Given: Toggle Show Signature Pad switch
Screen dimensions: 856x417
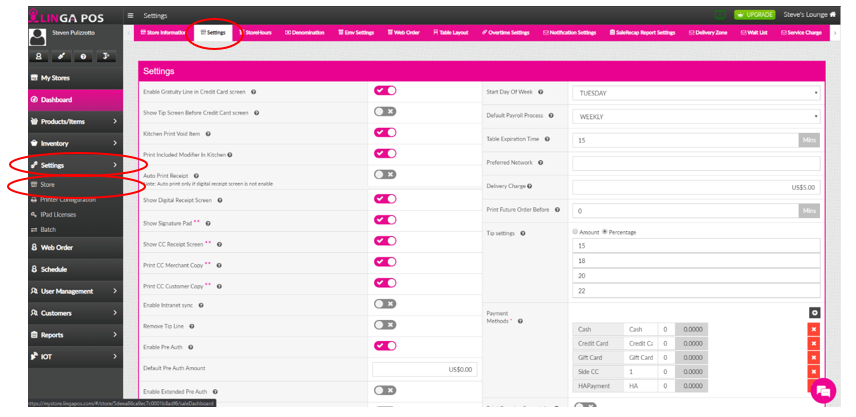Looking at the screenshot, I should tap(385, 219).
